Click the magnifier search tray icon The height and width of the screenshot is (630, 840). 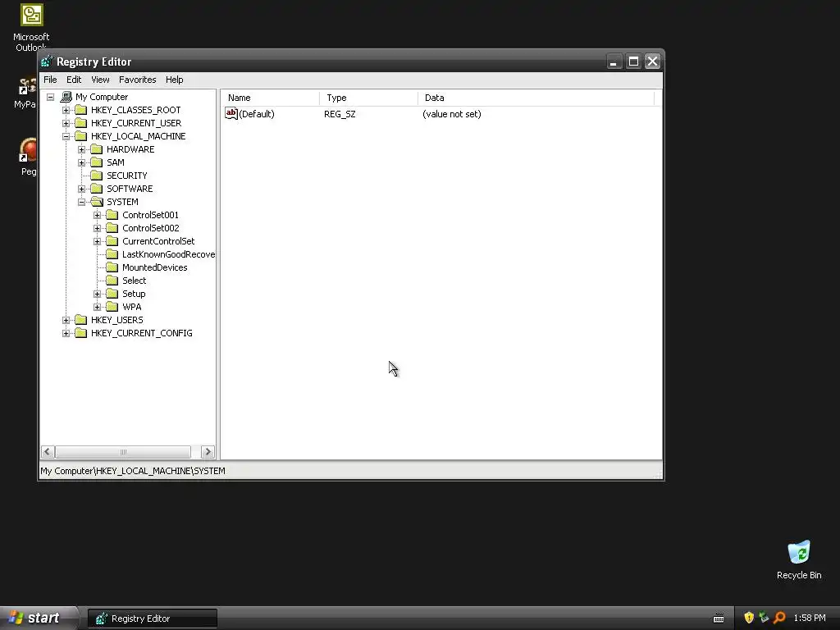pos(779,618)
